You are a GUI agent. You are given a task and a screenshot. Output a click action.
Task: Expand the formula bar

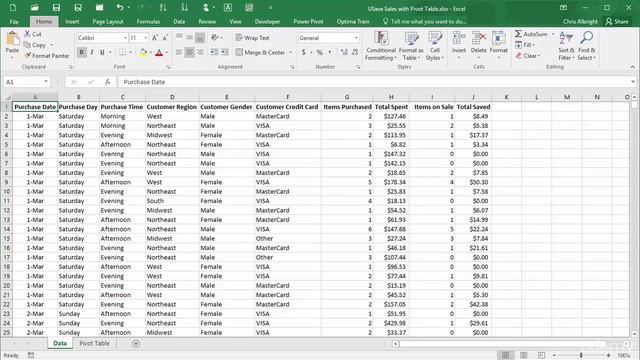point(633,82)
